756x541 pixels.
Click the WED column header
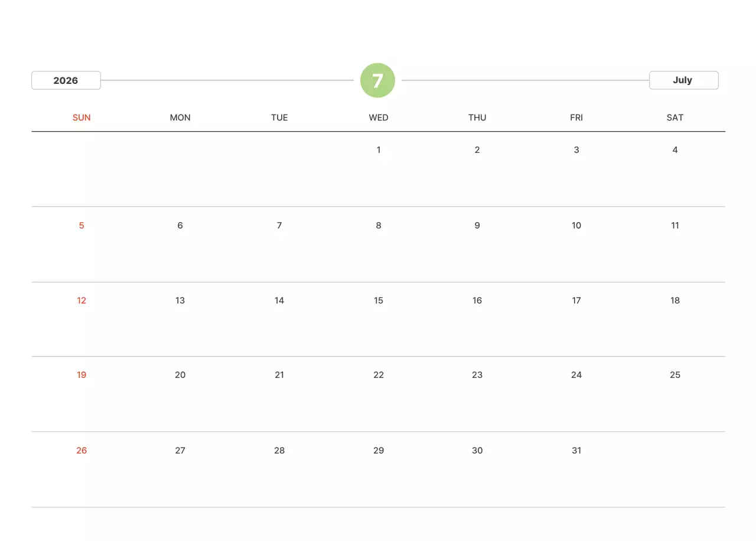click(379, 118)
